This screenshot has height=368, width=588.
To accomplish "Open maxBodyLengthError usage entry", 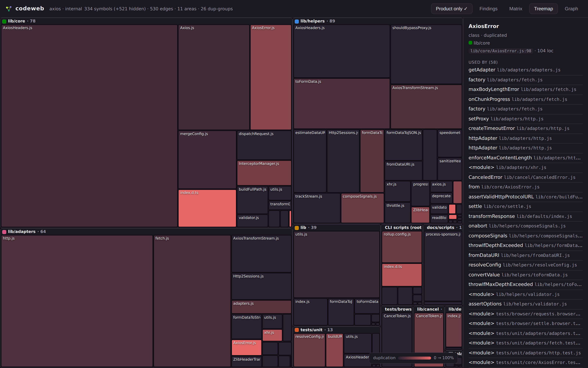I will 526,89.
